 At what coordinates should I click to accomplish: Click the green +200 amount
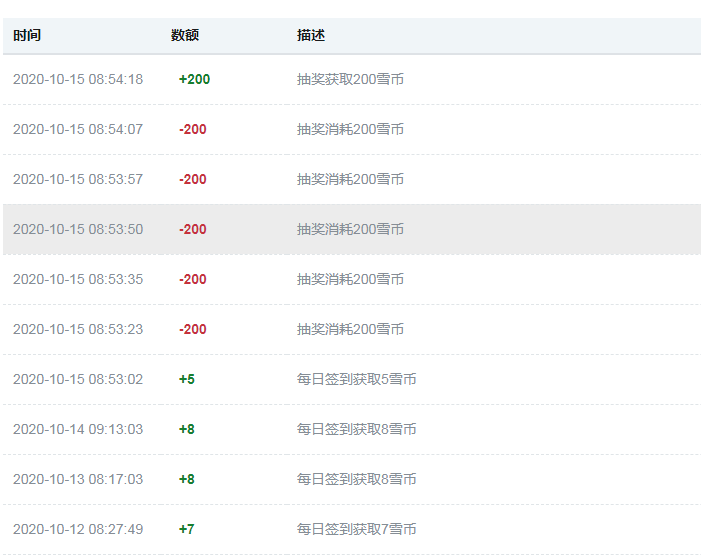[194, 80]
